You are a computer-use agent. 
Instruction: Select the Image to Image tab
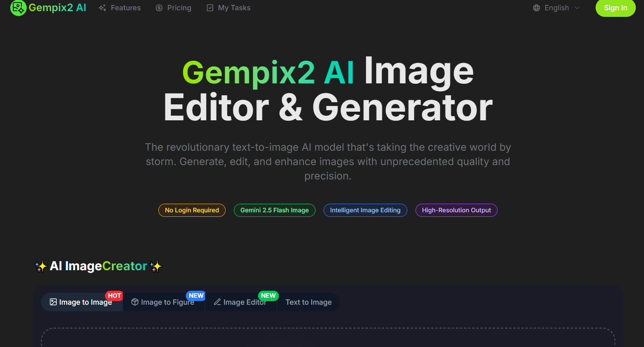point(82,302)
